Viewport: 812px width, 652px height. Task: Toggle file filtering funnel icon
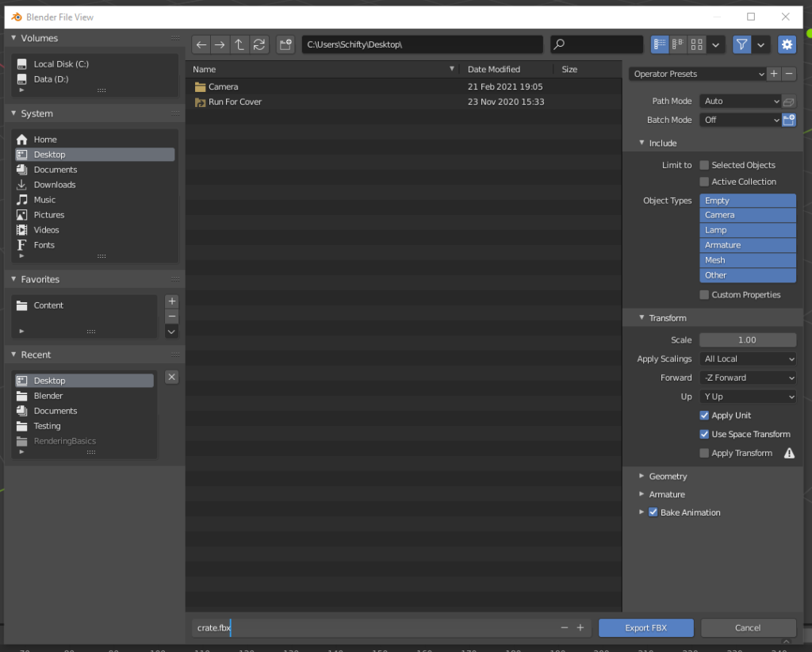click(741, 44)
